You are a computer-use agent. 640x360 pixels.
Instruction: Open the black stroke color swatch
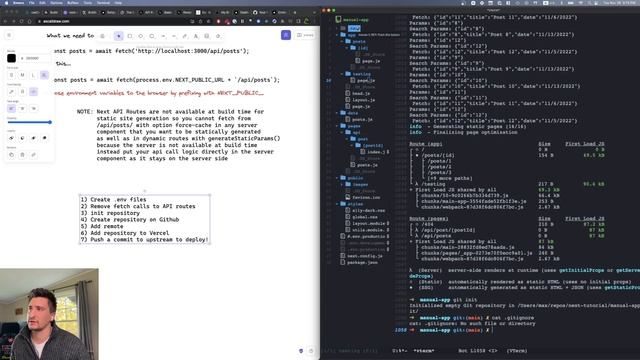[x=11, y=58]
